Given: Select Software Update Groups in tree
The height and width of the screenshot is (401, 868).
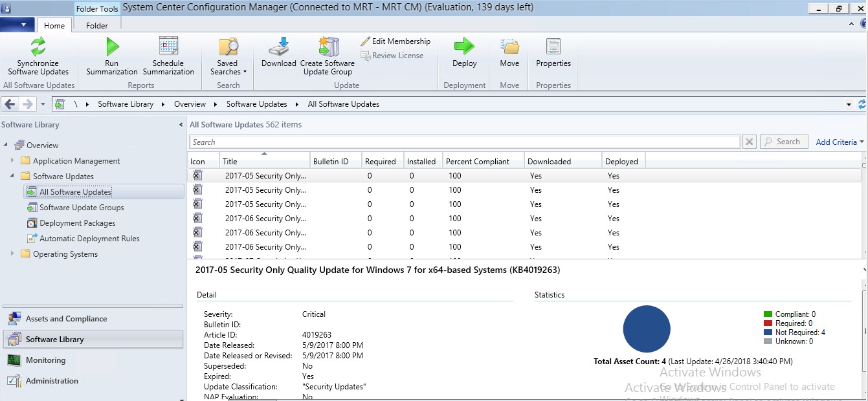Looking at the screenshot, I should click(x=82, y=208).
